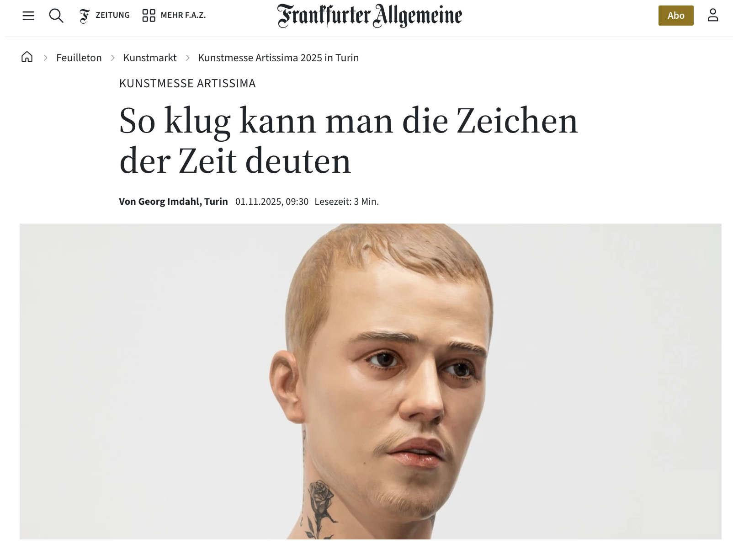Navigate to Feuilleton breadcrumb
733x560 pixels.
79,58
